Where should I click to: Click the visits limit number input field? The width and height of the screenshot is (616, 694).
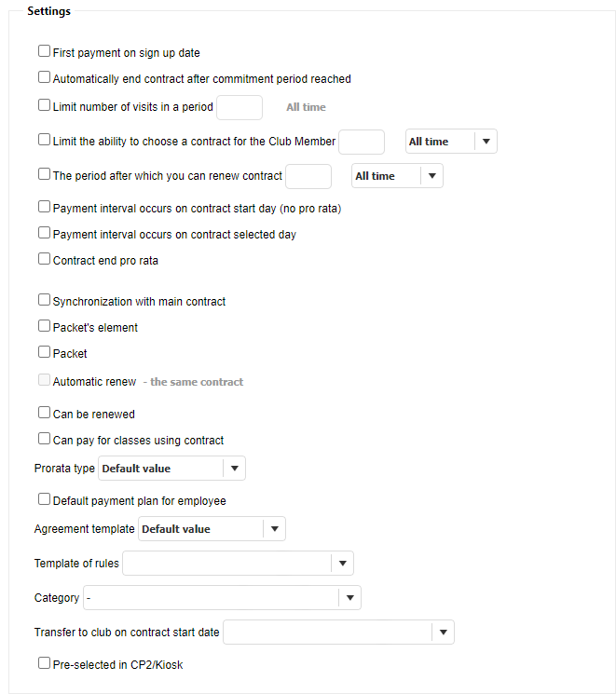[x=240, y=107]
